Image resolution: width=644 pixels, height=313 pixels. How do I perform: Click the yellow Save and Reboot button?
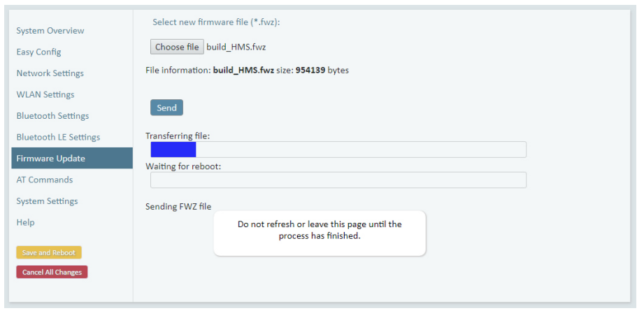49,253
